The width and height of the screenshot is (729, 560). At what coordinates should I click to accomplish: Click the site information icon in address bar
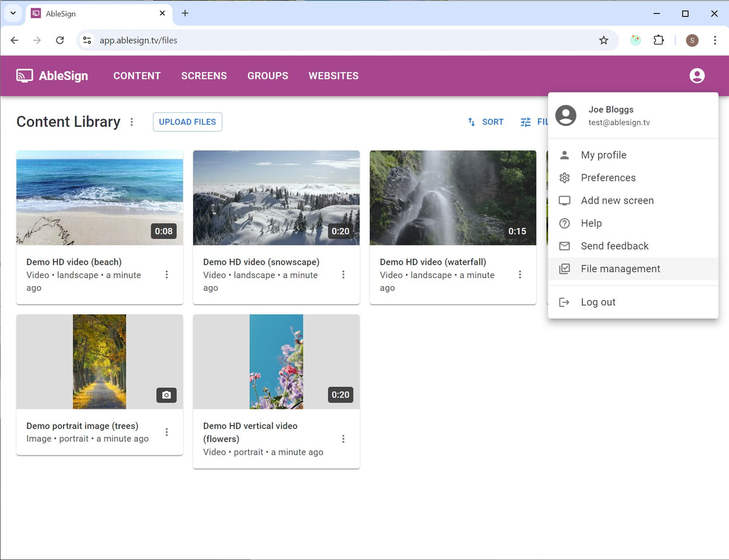tap(87, 40)
